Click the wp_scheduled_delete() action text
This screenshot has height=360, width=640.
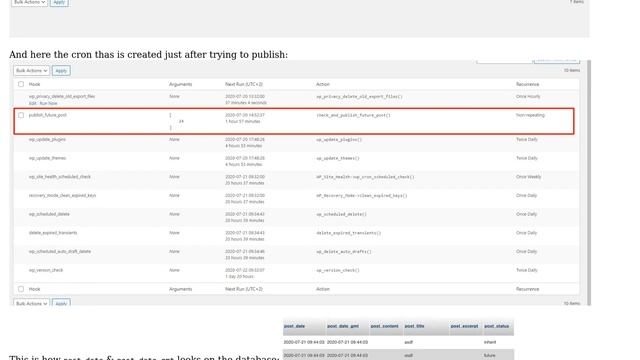coord(341,214)
